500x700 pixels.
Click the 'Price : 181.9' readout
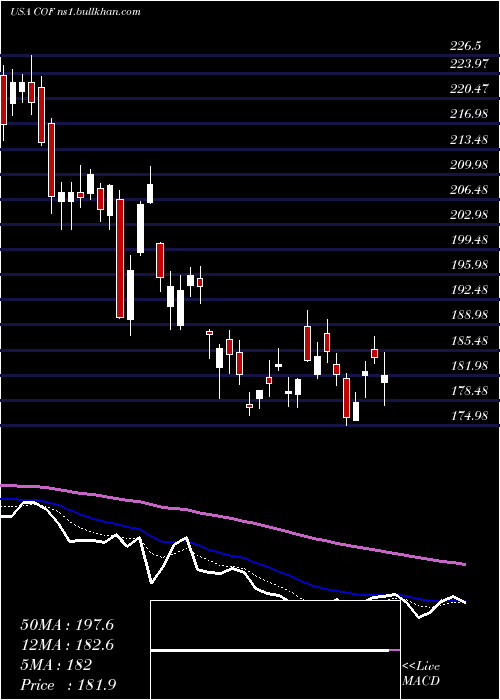click(x=68, y=685)
